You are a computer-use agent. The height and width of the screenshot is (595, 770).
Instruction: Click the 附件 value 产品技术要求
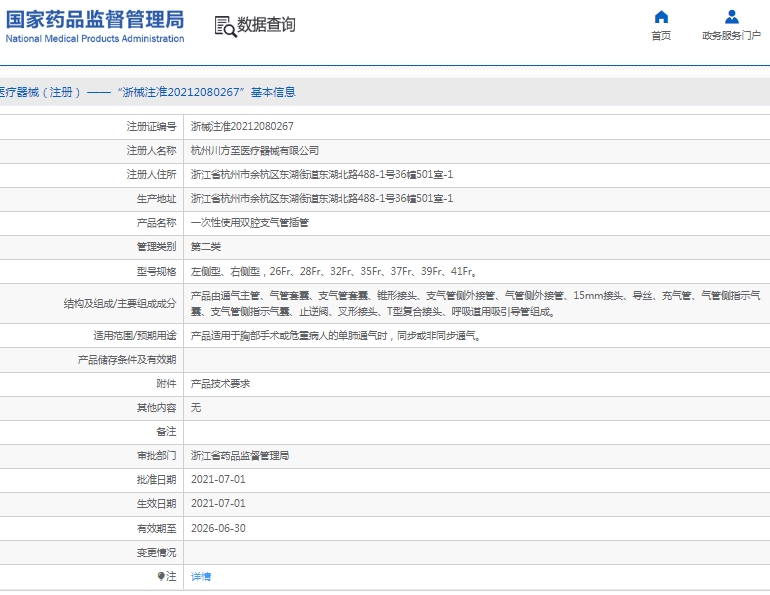point(220,383)
